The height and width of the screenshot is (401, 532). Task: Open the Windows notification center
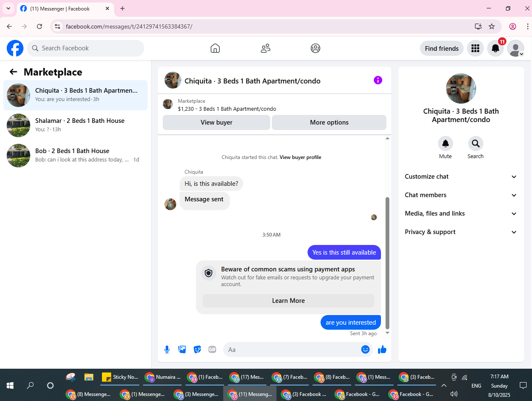point(523,385)
